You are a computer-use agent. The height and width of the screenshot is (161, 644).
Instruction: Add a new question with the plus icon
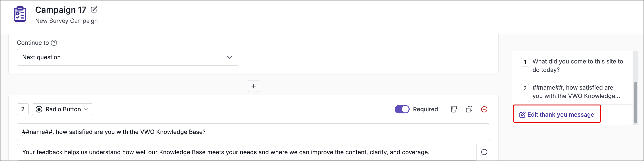point(253,86)
